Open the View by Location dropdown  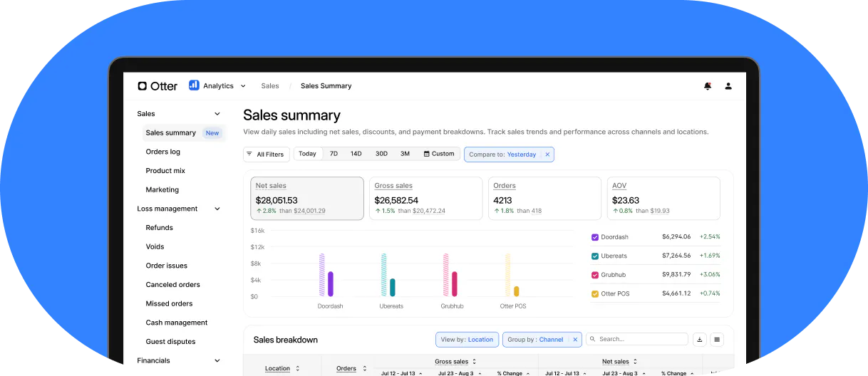tap(467, 340)
